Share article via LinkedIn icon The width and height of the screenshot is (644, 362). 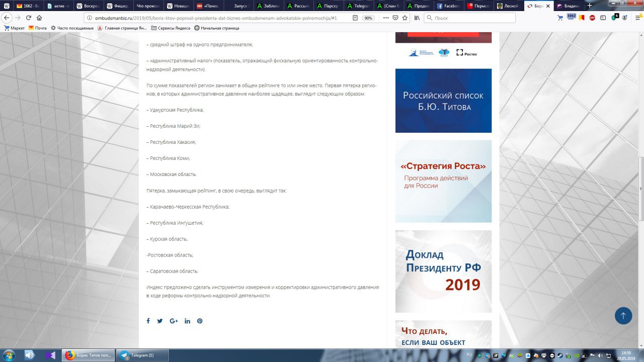tap(187, 321)
